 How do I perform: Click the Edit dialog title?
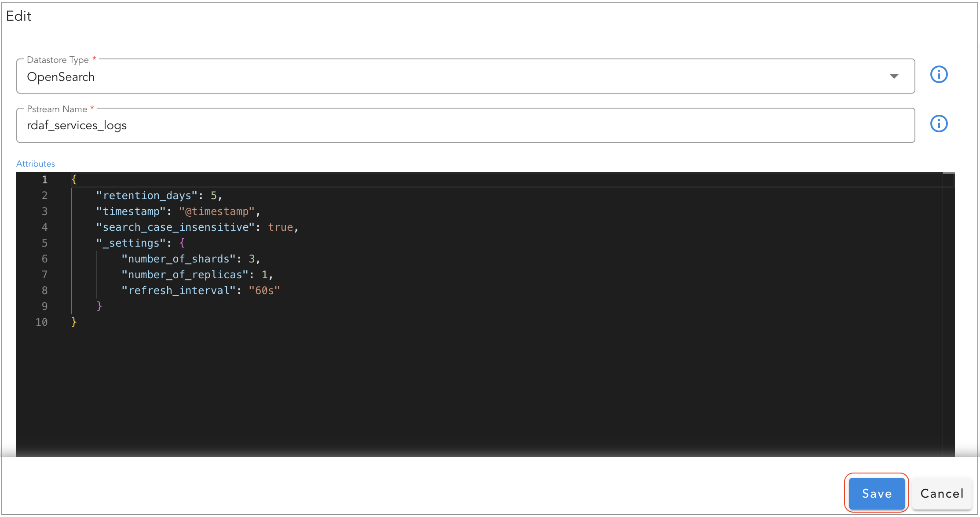(18, 16)
